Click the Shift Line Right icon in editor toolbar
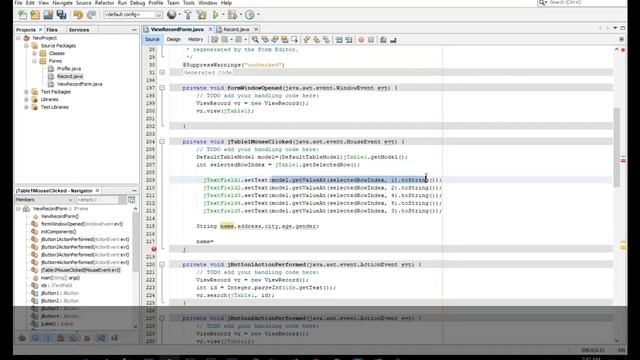The image size is (640, 360). click(349, 40)
